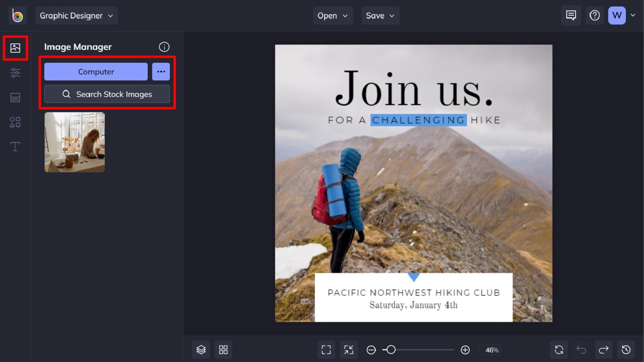The height and width of the screenshot is (362, 644).
Task: Click the layers icon in bottom toolbar
Action: [x=201, y=350]
